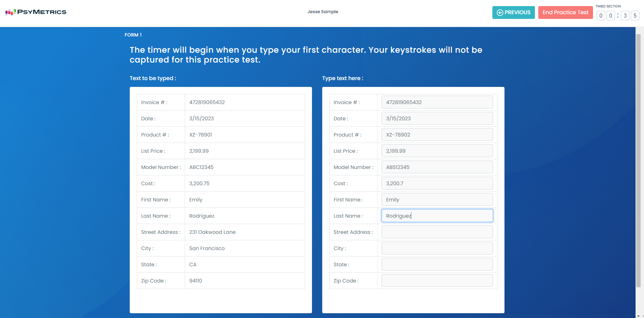Select the Product # input field

pyautogui.click(x=437, y=135)
